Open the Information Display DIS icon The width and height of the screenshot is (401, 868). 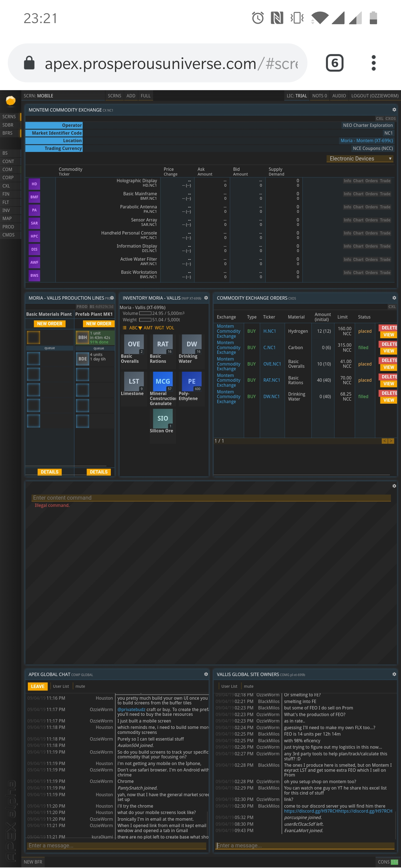(35, 249)
